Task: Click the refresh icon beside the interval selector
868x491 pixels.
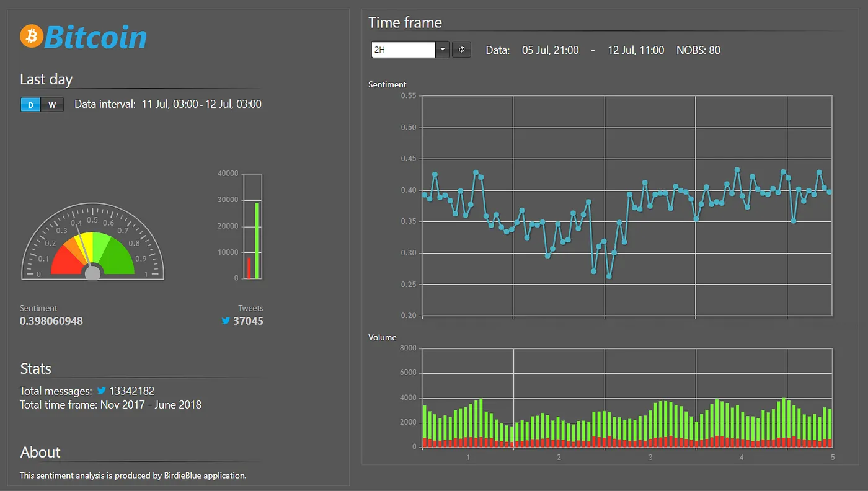Action: click(x=461, y=50)
